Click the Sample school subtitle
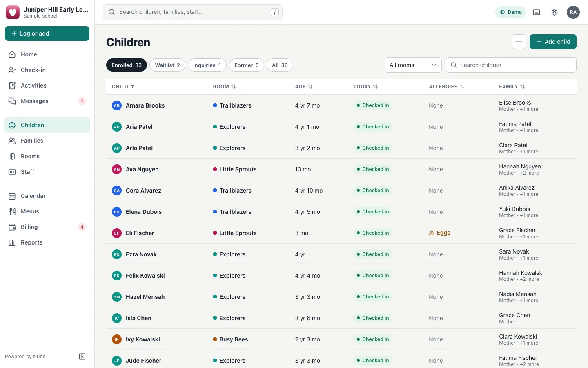 pyautogui.click(x=40, y=16)
